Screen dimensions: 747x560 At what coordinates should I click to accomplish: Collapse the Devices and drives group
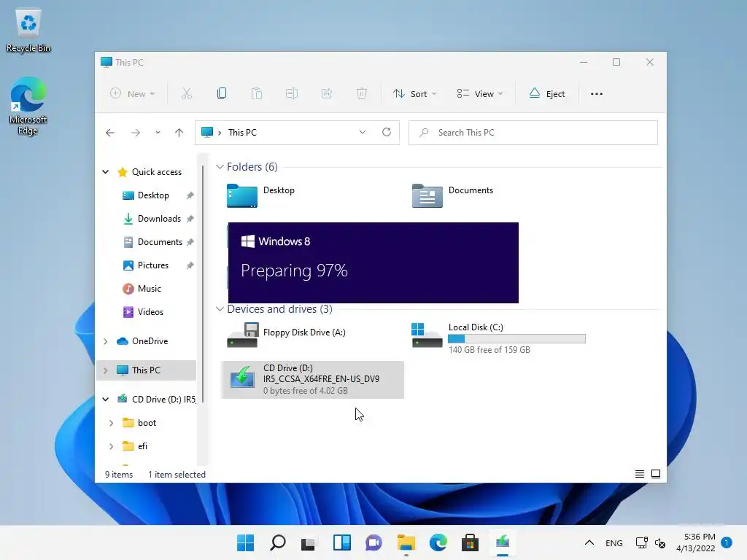point(220,309)
